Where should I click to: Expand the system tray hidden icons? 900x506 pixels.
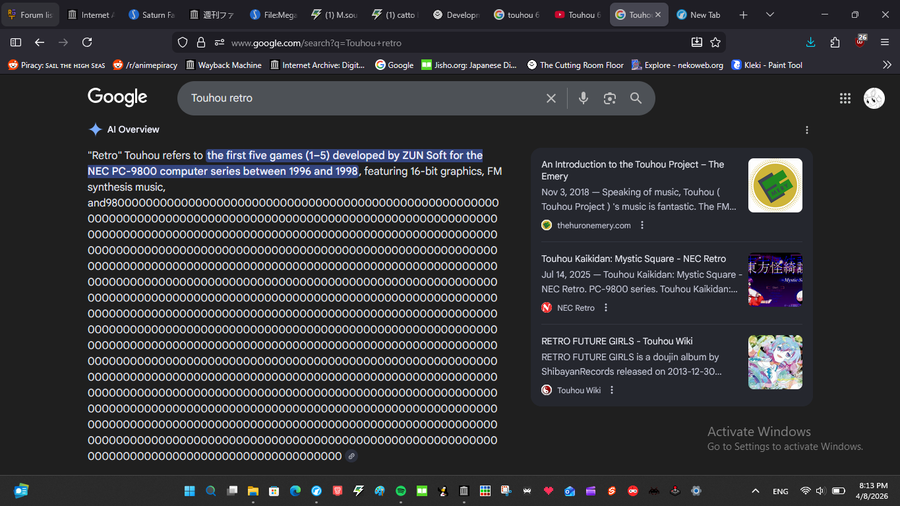(755, 491)
